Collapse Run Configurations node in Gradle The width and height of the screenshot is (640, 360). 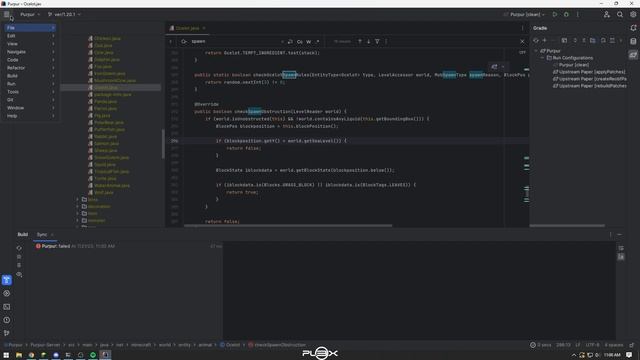[542, 58]
